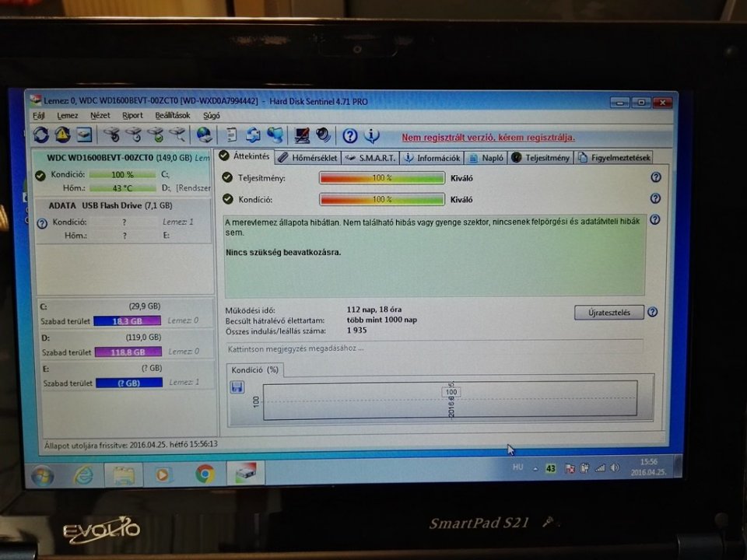Click the unknown status icon for ADATA drive
The width and height of the screenshot is (747, 560).
42,223
